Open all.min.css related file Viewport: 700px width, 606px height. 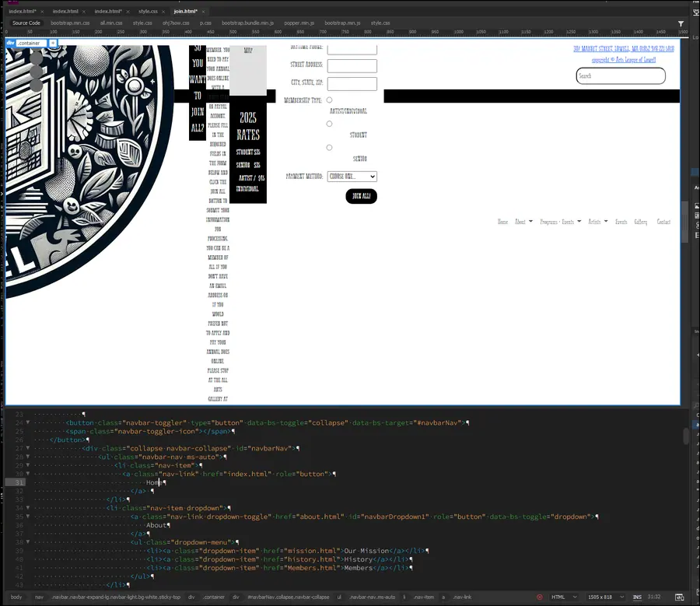111,23
